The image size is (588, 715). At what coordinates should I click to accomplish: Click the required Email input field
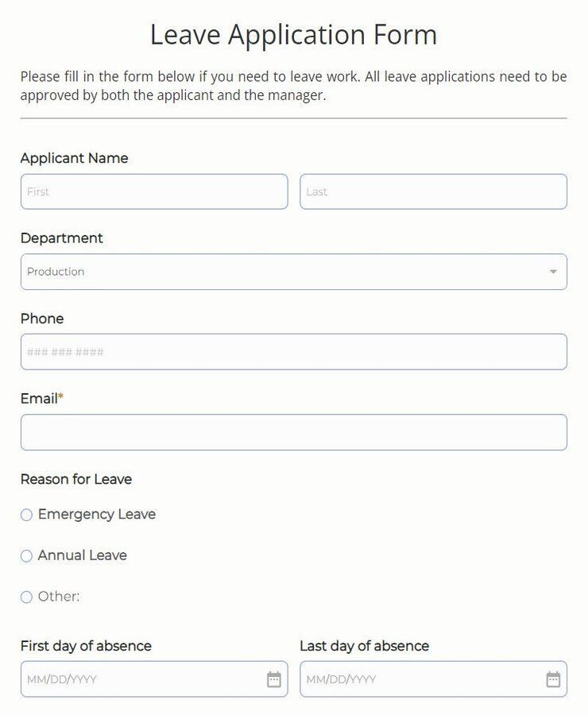point(294,431)
